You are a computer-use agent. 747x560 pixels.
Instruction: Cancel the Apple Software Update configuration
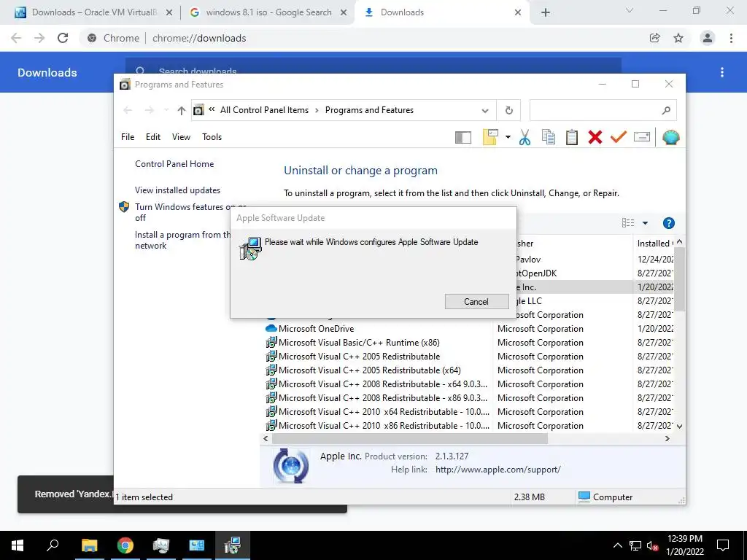click(476, 301)
